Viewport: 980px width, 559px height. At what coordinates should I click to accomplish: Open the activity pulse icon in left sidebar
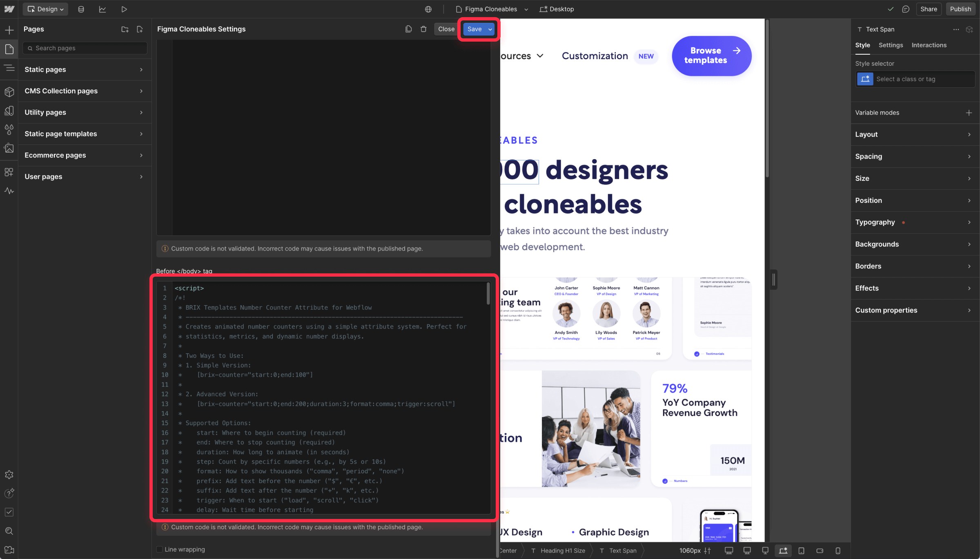click(x=9, y=191)
